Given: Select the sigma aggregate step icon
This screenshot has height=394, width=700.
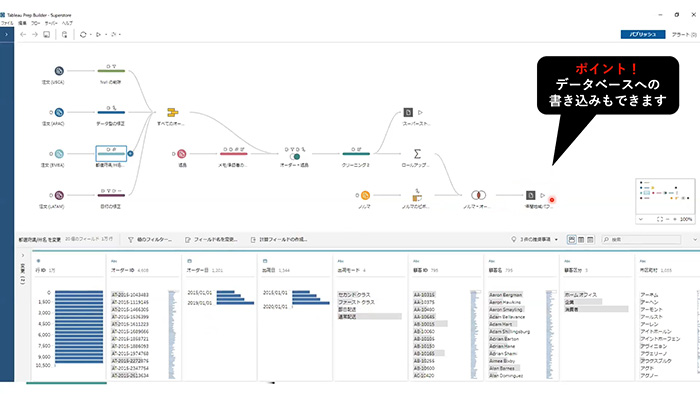Looking at the screenshot, I should click(x=417, y=154).
